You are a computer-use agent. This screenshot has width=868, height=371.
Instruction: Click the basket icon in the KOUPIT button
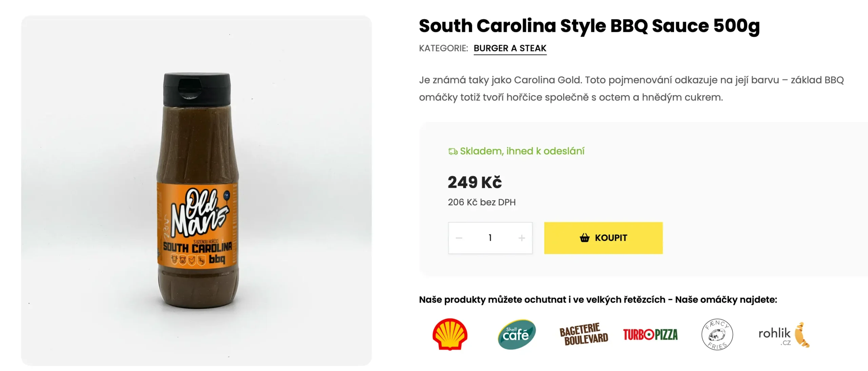pos(585,238)
